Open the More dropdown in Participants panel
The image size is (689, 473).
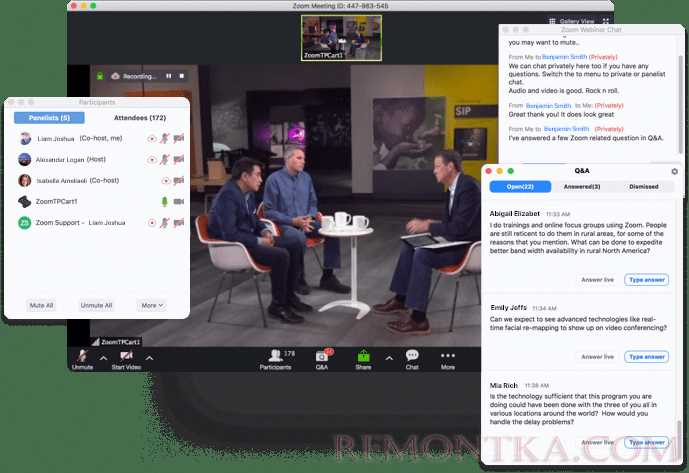click(x=152, y=305)
